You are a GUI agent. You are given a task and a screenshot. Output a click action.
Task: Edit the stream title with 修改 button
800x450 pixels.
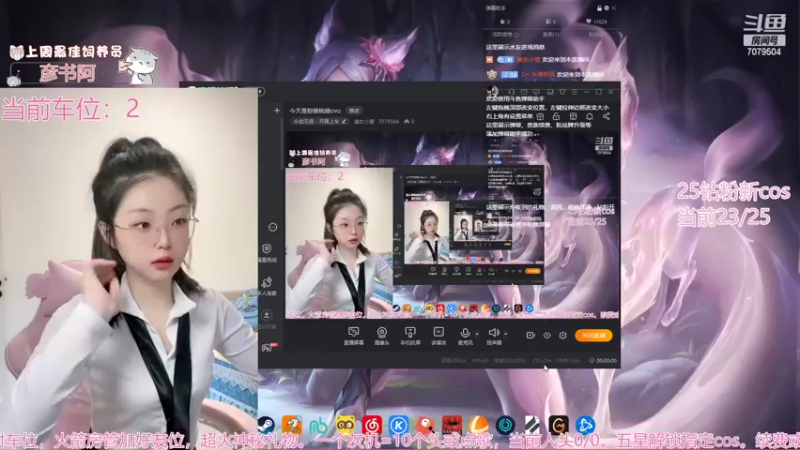point(354,111)
